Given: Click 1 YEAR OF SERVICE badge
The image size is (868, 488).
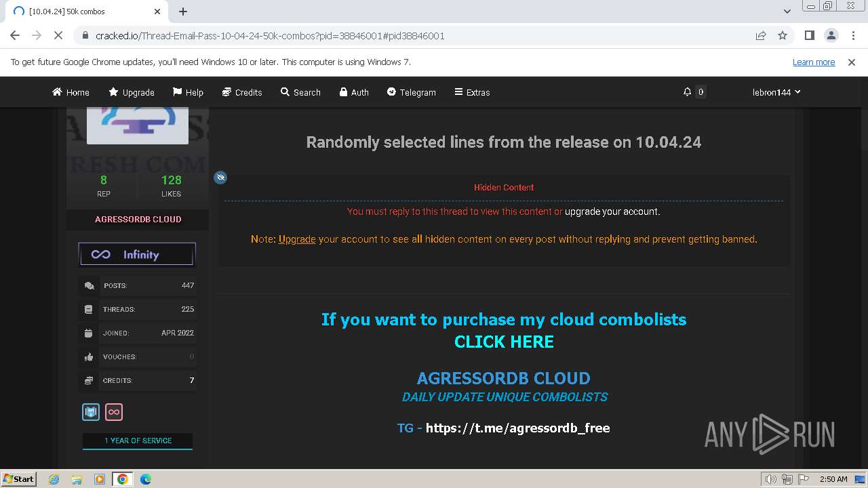Looking at the screenshot, I should click(x=138, y=441).
